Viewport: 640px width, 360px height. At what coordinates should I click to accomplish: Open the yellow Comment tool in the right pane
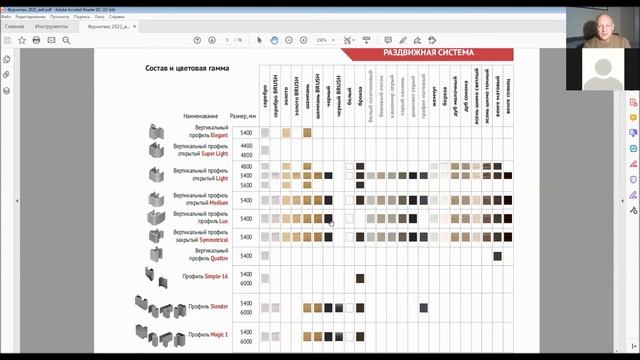[x=633, y=118]
